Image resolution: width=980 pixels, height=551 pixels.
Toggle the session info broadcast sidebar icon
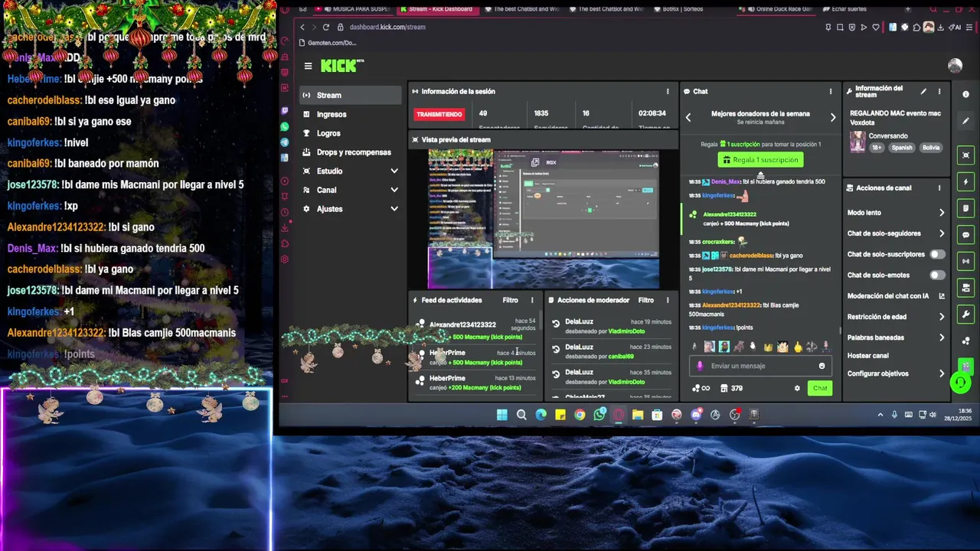(965, 261)
